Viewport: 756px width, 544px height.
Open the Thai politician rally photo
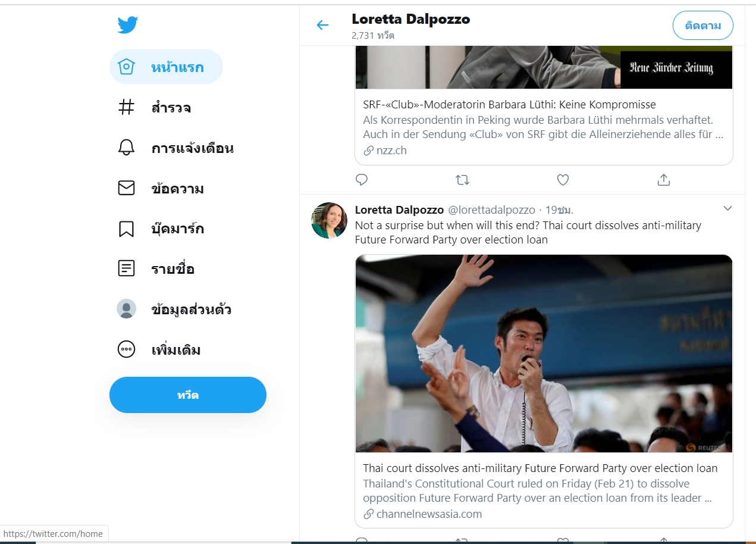pyautogui.click(x=544, y=354)
